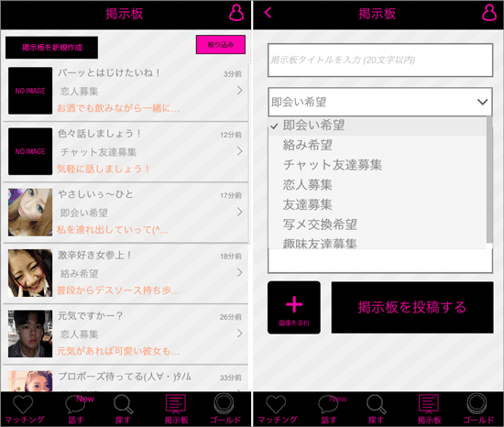
Task: Open profile icon in left screen header
Action: point(236,13)
